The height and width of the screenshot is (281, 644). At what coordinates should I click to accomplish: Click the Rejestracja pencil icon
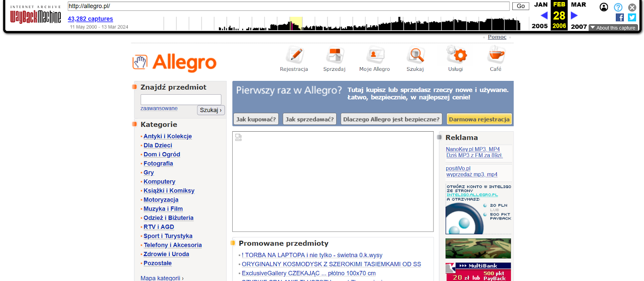[x=295, y=55]
